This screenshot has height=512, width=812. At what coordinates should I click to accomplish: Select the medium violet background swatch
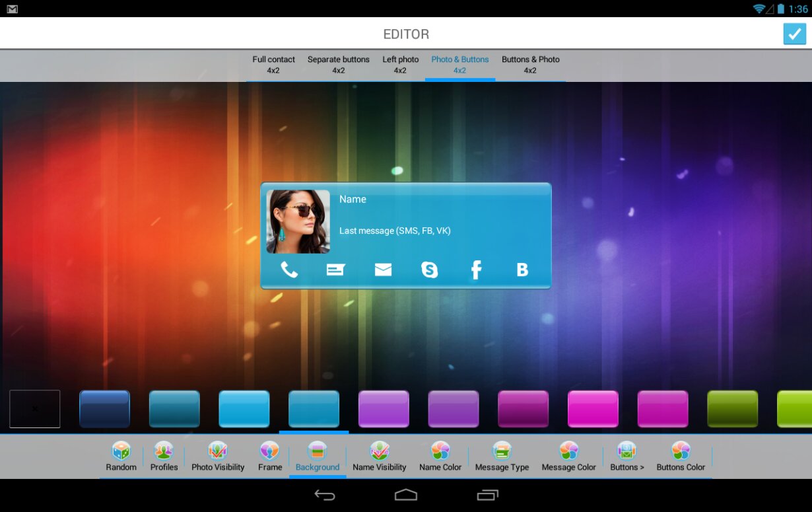click(453, 409)
